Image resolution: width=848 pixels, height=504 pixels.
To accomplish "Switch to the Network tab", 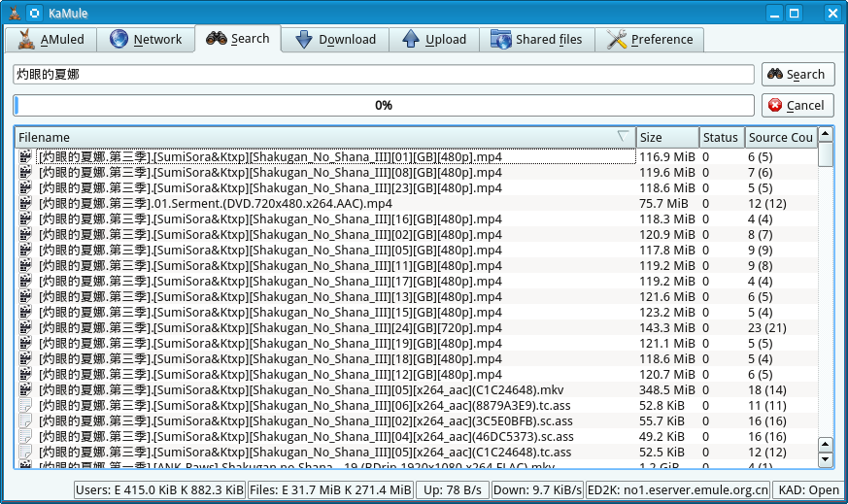I will 146,40.
